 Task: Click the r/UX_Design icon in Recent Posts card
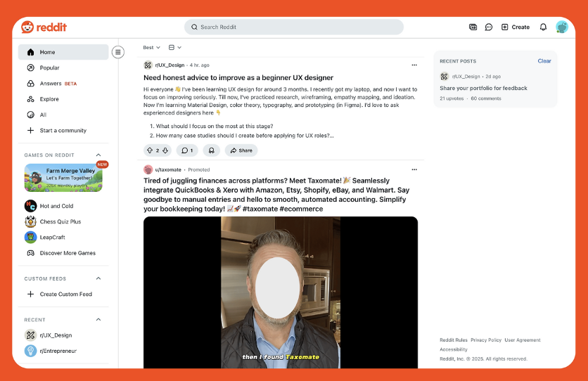tap(445, 77)
